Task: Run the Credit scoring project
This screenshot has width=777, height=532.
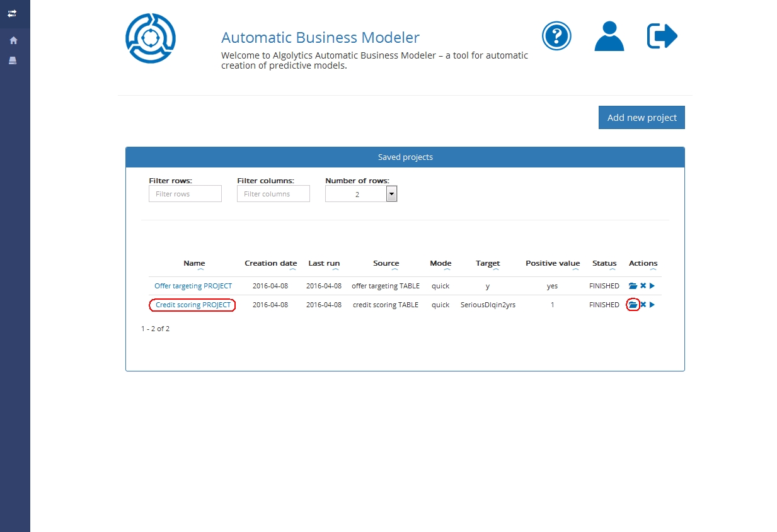Action: point(652,305)
